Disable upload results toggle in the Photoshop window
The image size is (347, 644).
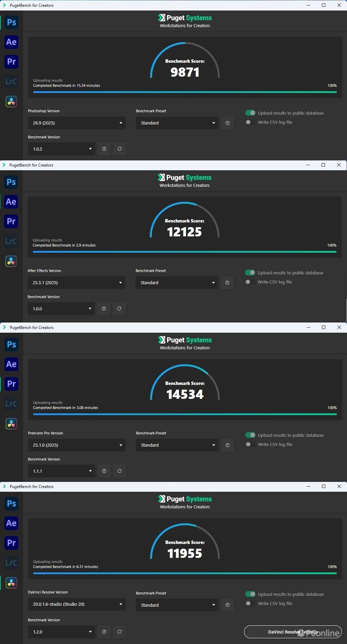point(250,113)
